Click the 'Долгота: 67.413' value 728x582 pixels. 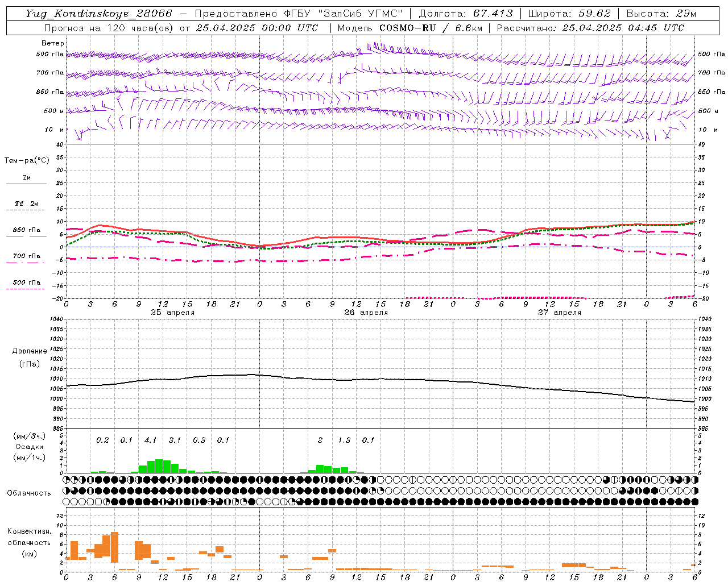465,14
